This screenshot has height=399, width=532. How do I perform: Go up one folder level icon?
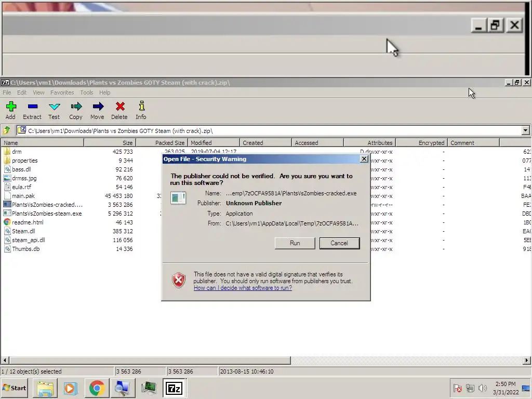click(x=7, y=130)
